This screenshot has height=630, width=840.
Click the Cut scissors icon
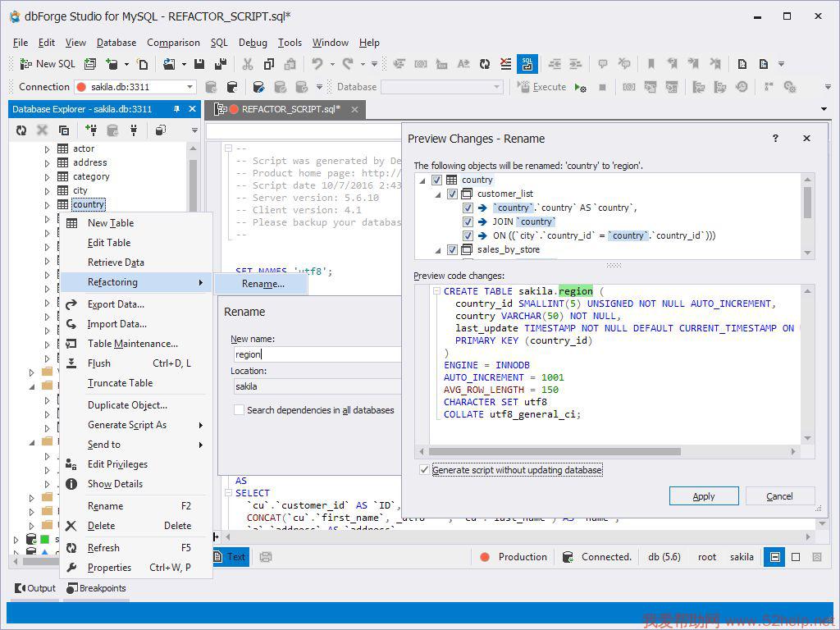click(247, 64)
